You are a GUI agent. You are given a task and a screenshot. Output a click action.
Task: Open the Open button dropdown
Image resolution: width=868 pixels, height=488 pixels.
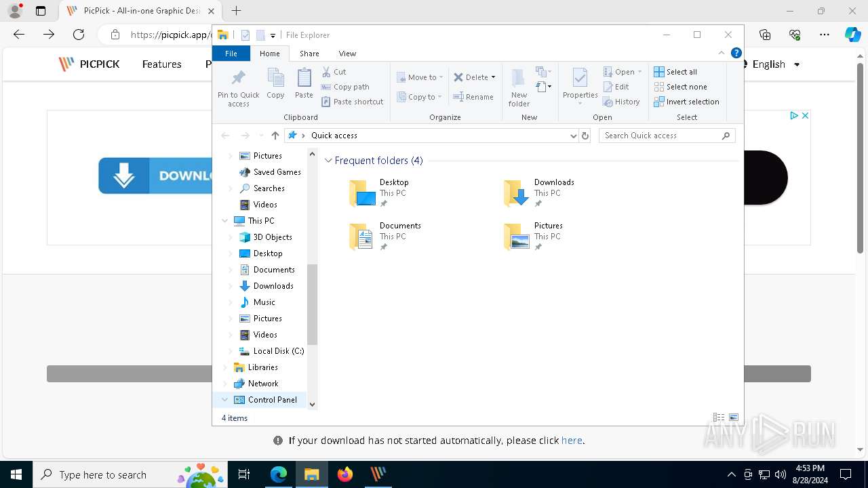click(639, 72)
